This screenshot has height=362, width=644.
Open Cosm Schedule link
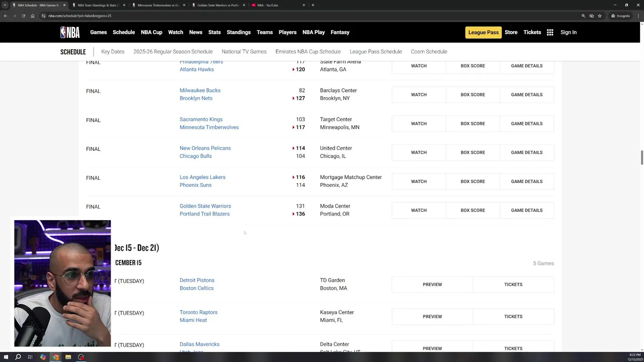pos(429,51)
